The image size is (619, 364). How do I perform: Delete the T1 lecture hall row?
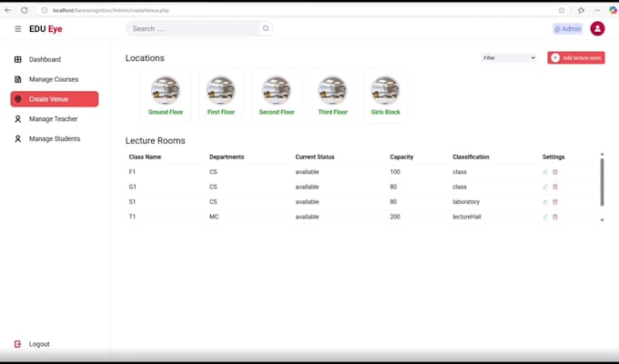tap(555, 217)
